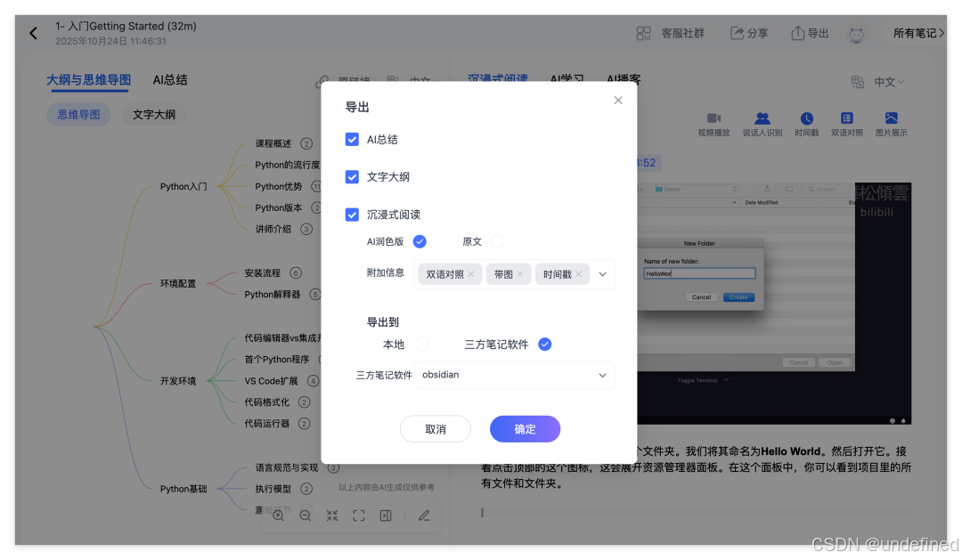
Task: Click the Python基础 mind map node
Action: click(183, 489)
